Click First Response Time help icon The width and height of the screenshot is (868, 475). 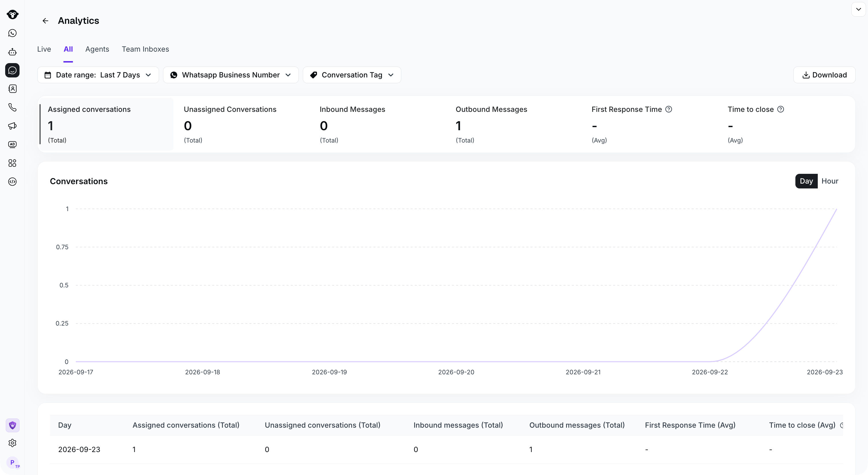pos(669,109)
